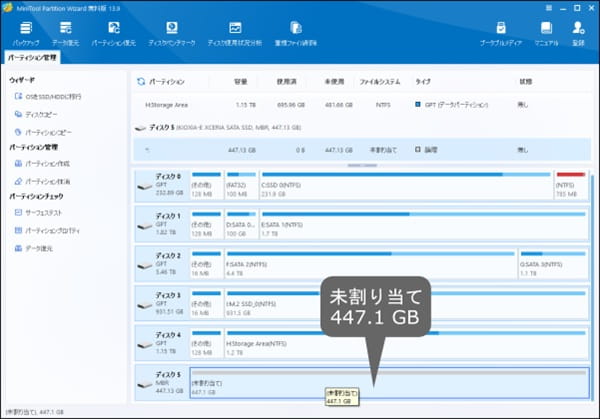Refresh the partition list icon
The height and width of the screenshot is (419, 600).
point(141,82)
